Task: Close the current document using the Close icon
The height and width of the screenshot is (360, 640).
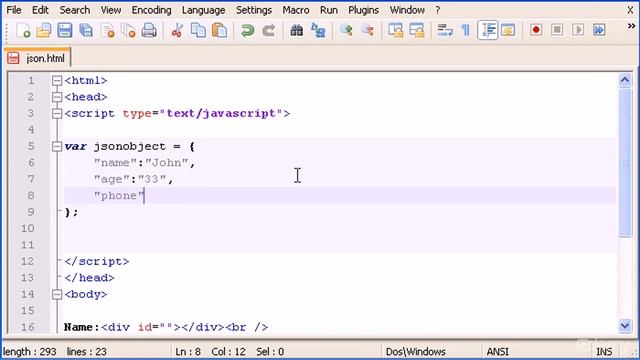Action: click(108, 31)
